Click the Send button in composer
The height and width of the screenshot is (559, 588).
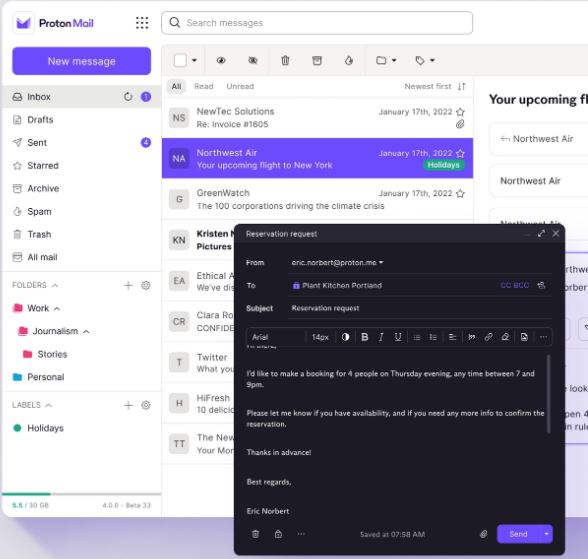point(518,534)
